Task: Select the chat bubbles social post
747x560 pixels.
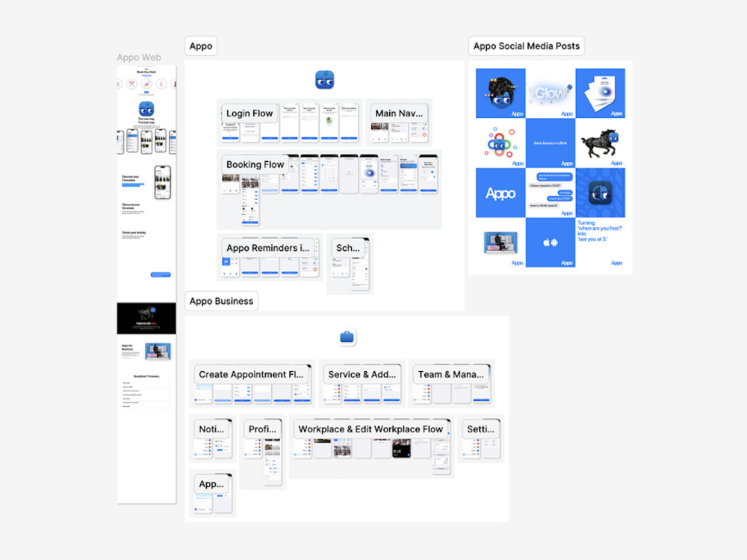Action: point(551,193)
